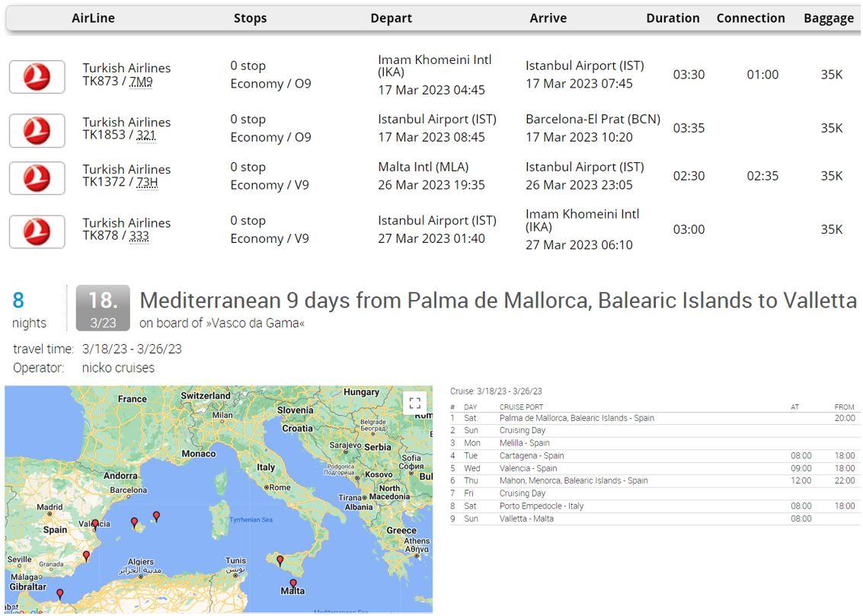Click the Duration column header
This screenshot has width=863, height=616.
[x=673, y=18]
